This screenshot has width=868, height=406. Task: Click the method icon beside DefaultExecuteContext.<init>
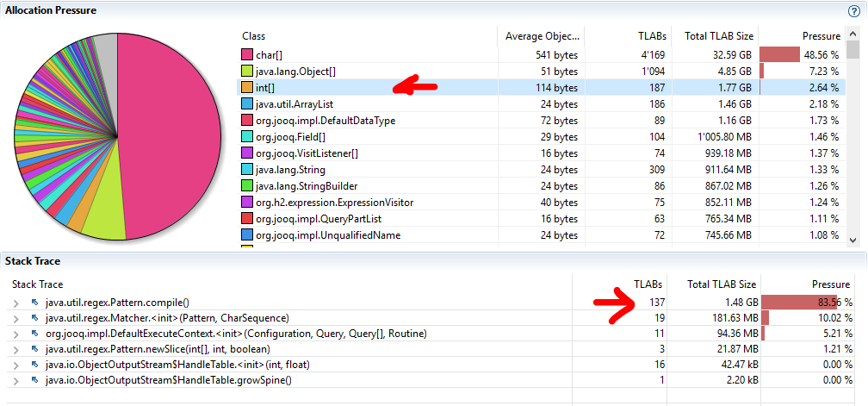(x=34, y=334)
